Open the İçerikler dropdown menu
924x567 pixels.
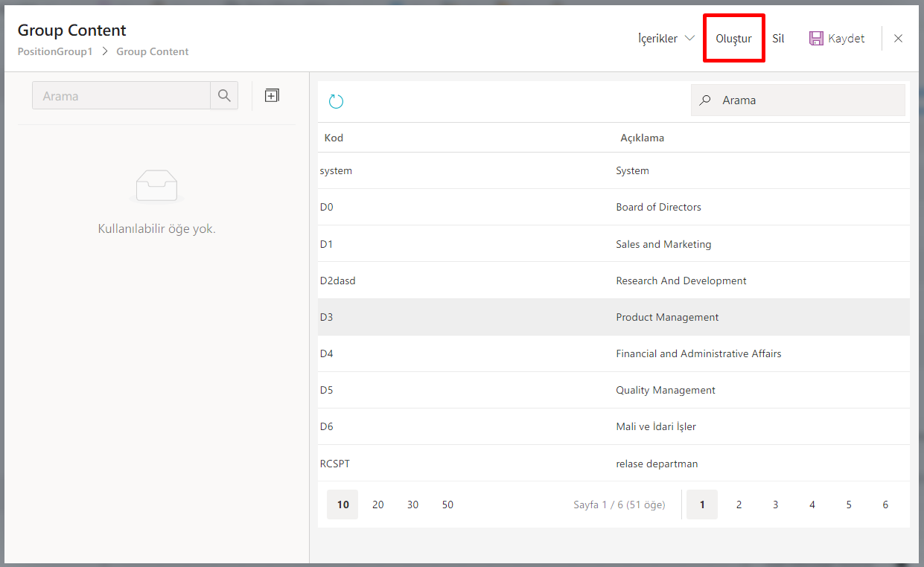(666, 39)
